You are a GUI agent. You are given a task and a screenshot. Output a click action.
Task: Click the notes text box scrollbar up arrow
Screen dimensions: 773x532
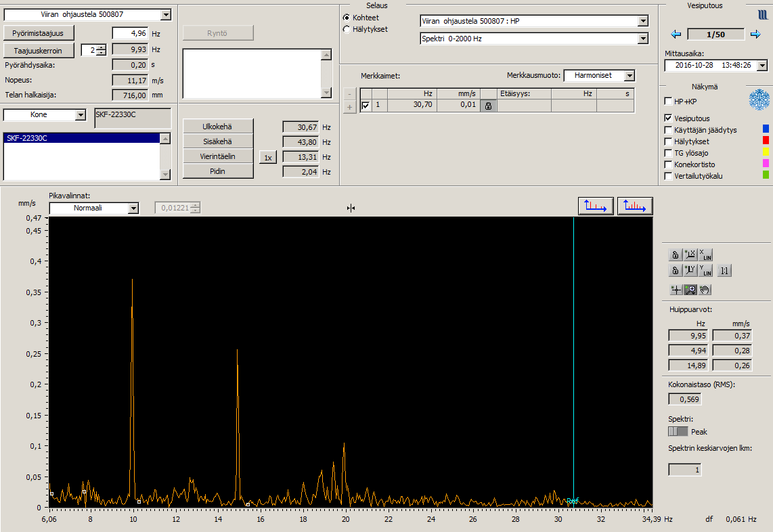[x=326, y=54]
